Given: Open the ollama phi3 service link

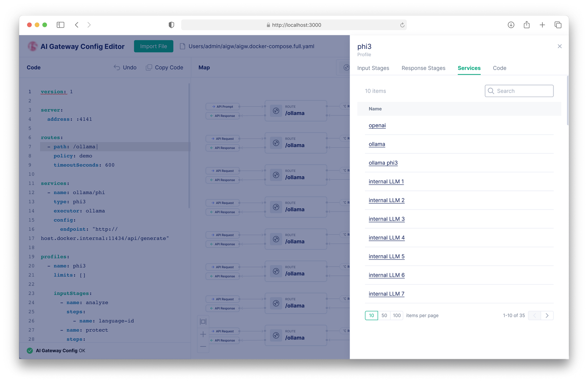Looking at the screenshot, I should click(x=383, y=163).
